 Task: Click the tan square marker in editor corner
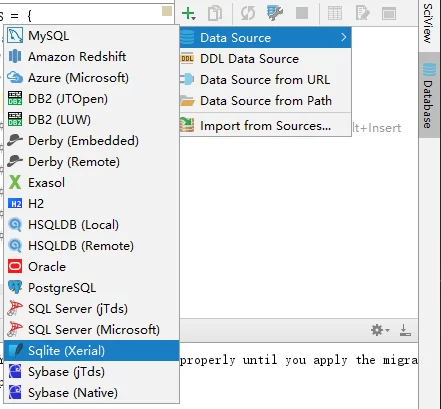click(167, 11)
